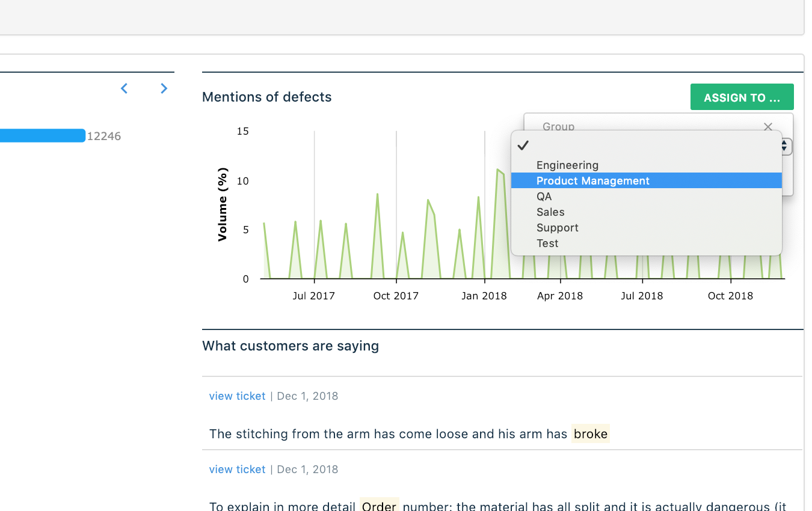The height and width of the screenshot is (511, 812).
Task: Pick the Test option in dropdown
Action: (x=547, y=243)
